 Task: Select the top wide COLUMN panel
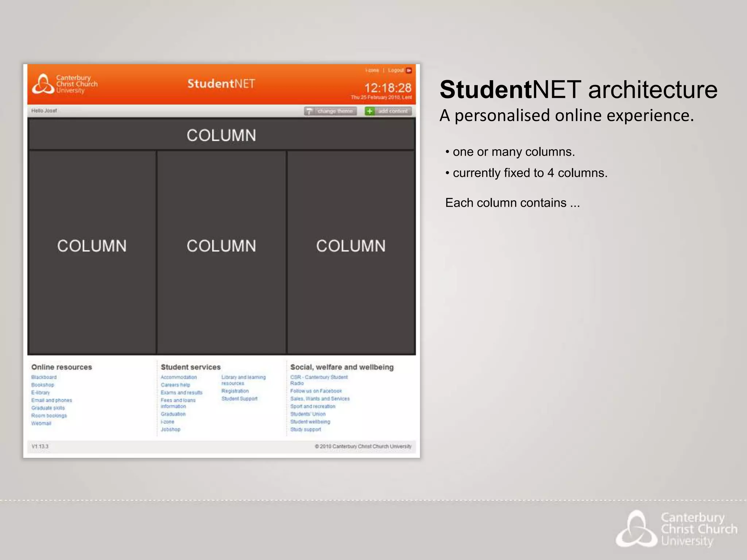point(221,135)
